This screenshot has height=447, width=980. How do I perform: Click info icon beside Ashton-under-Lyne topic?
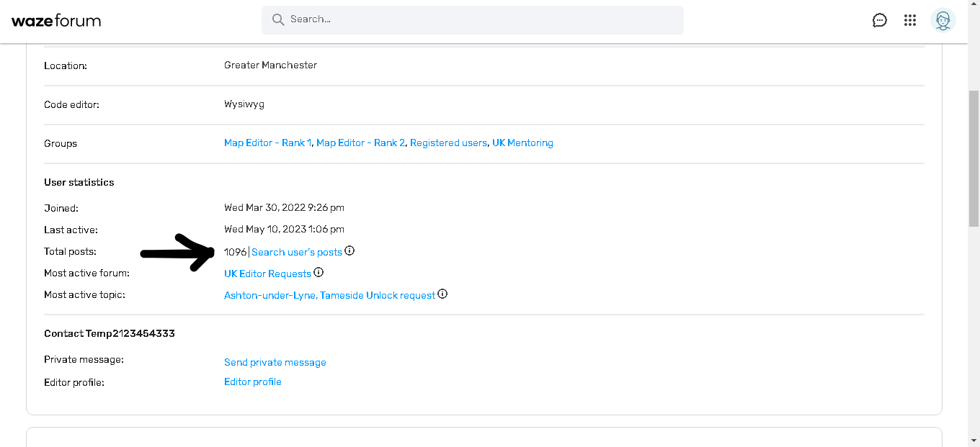click(442, 294)
